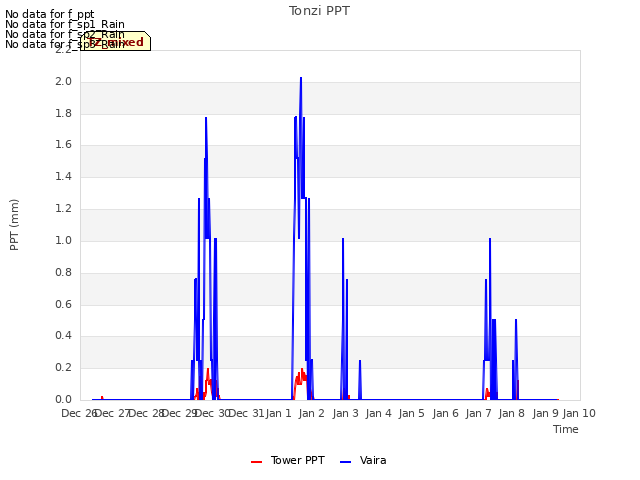640x480 pixels.
Task: Click the Jan 1 tick label
Action: pyautogui.click(x=279, y=413)
